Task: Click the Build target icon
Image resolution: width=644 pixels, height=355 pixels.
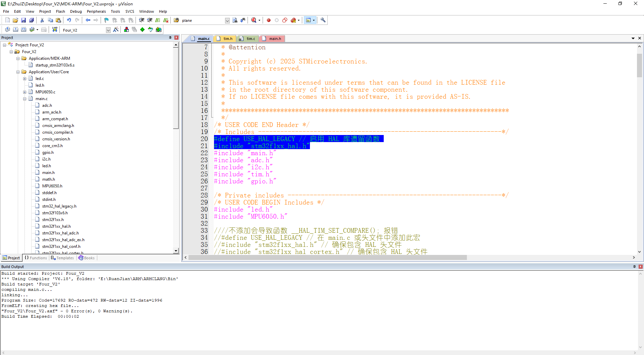Action: (x=15, y=30)
